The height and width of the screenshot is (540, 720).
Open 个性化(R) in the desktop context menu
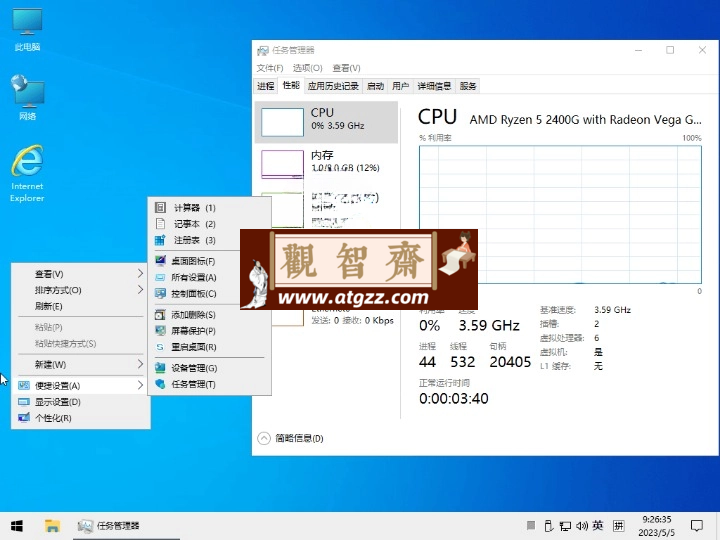[x=81, y=418]
